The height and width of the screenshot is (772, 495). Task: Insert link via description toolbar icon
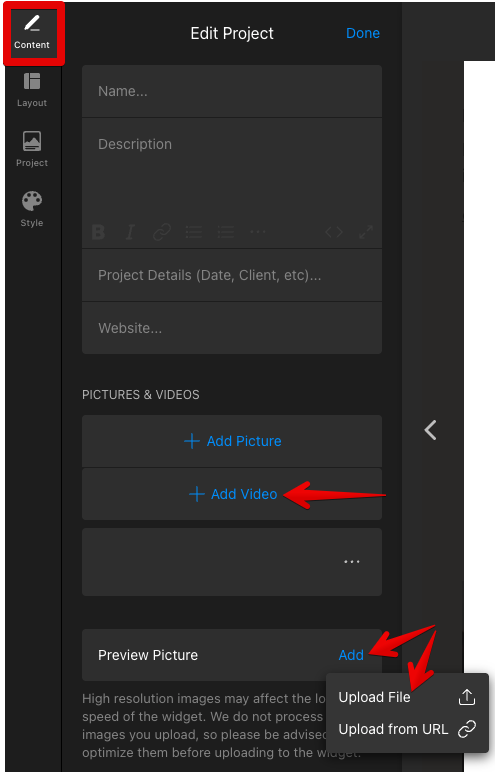(162, 231)
